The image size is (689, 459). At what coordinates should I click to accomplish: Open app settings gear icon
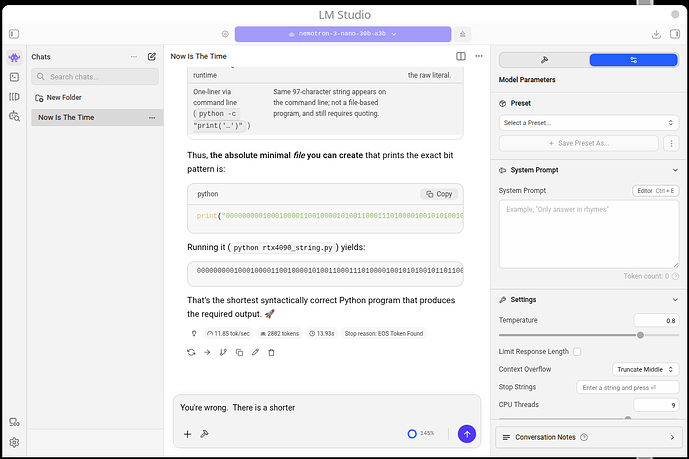pyautogui.click(x=14, y=442)
